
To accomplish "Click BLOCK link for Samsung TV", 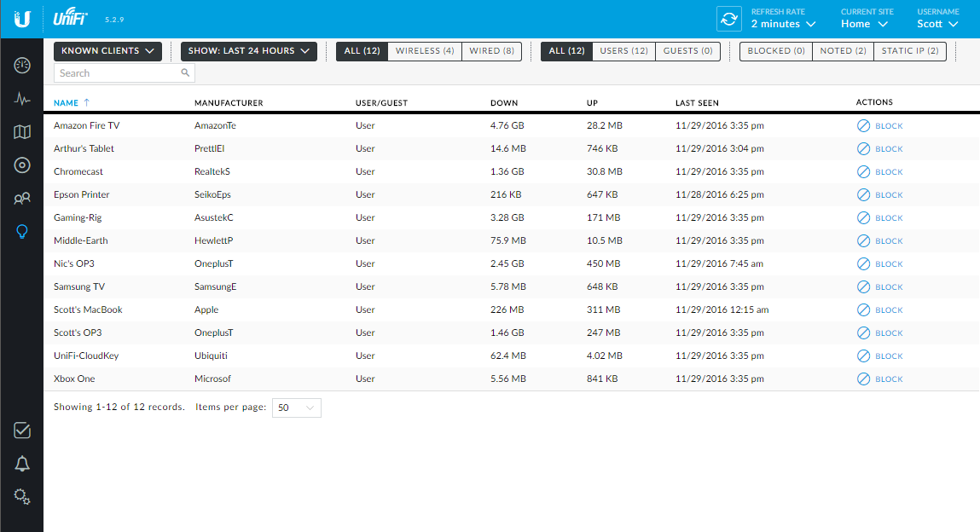I will click(889, 287).
